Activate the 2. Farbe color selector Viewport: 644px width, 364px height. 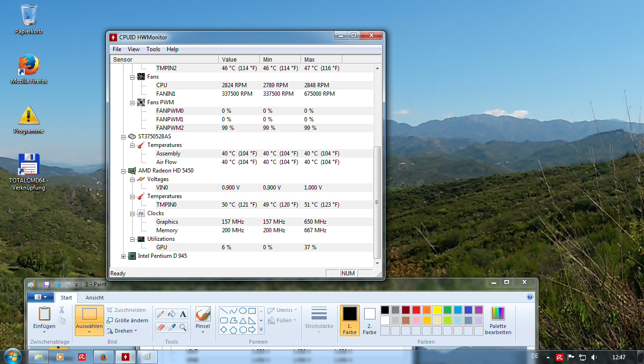click(x=370, y=320)
